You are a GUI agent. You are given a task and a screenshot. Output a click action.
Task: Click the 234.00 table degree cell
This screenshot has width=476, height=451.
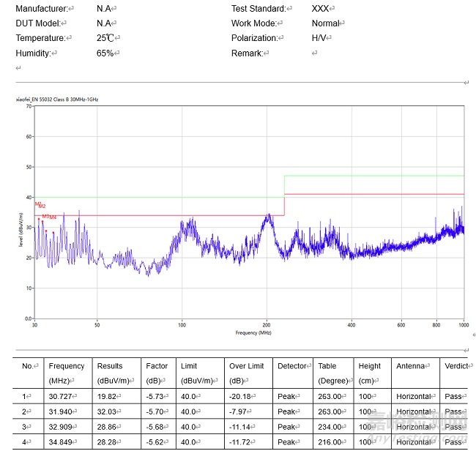click(x=330, y=427)
